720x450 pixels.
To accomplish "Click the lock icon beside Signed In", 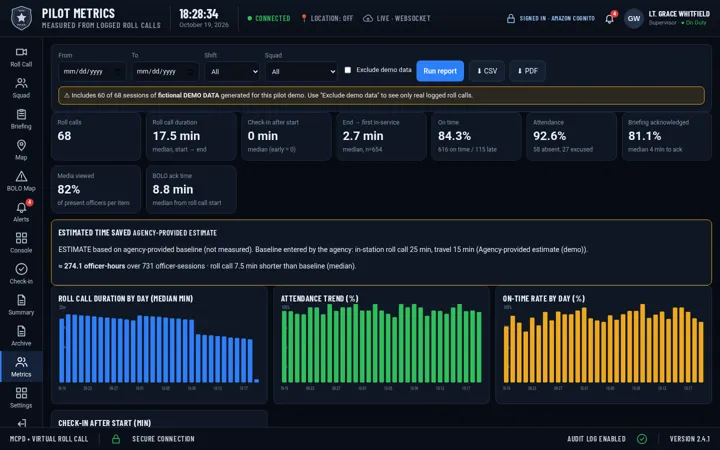I will coord(511,18).
